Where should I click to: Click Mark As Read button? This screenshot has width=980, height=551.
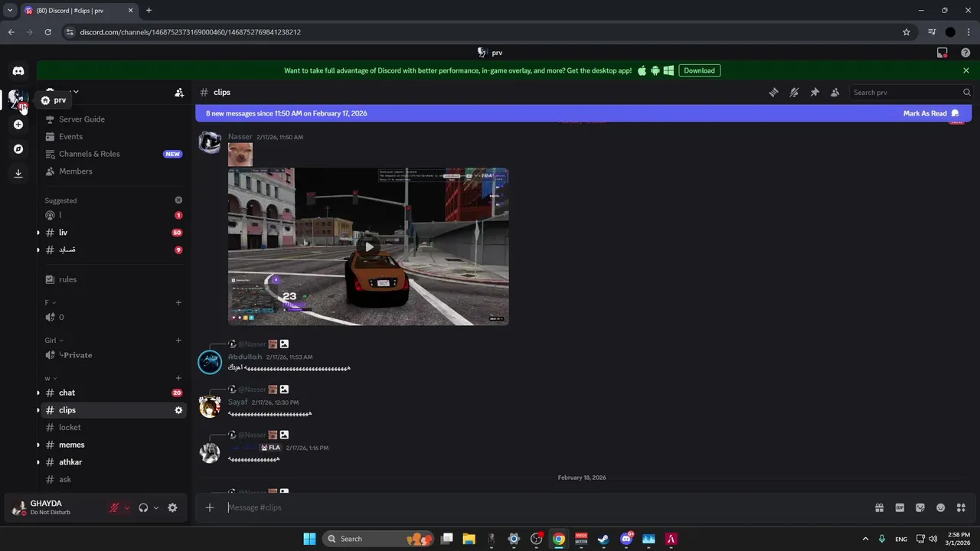point(931,113)
